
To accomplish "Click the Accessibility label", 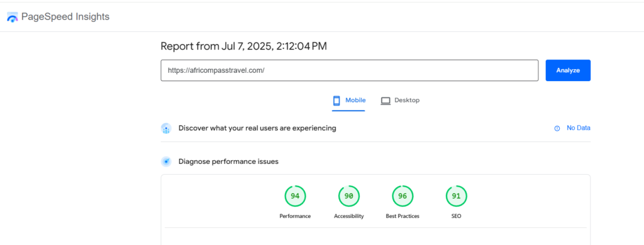I will pyautogui.click(x=348, y=216).
